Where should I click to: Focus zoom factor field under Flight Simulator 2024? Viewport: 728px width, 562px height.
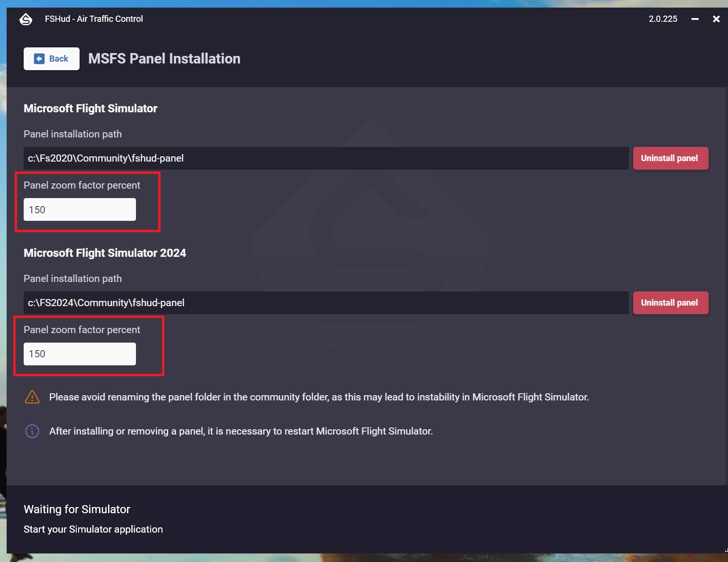click(80, 354)
